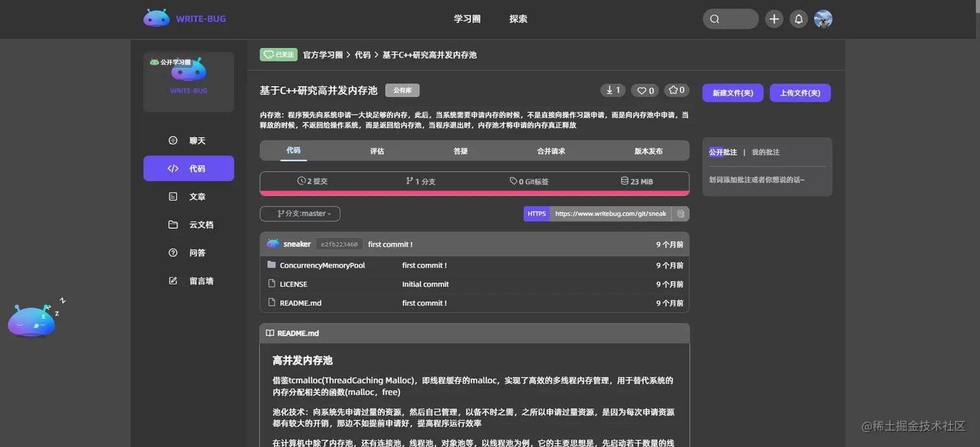
Task: Switch to 公开批注 tab
Action: (x=723, y=152)
